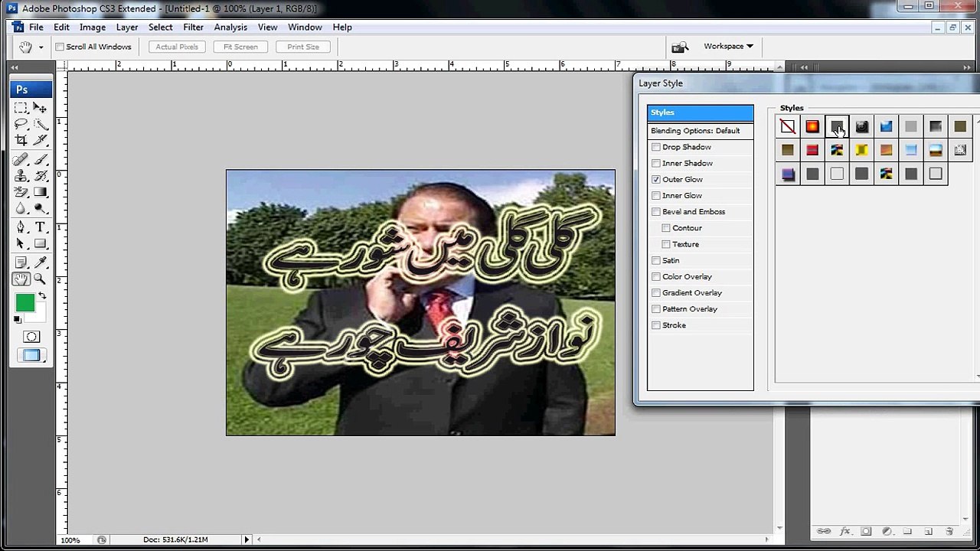Select the Dodge tool
Screen dimensions: 980x551
[x=41, y=207]
